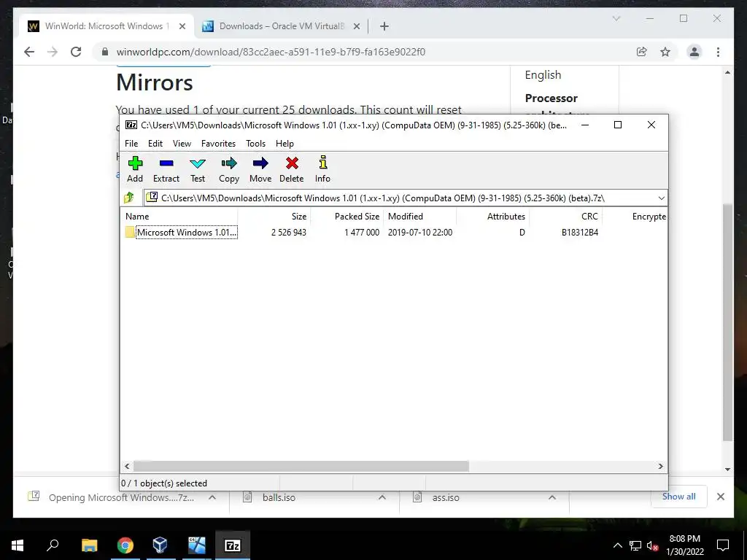Bookmark this page with the star icon
747x560 pixels.
click(665, 52)
